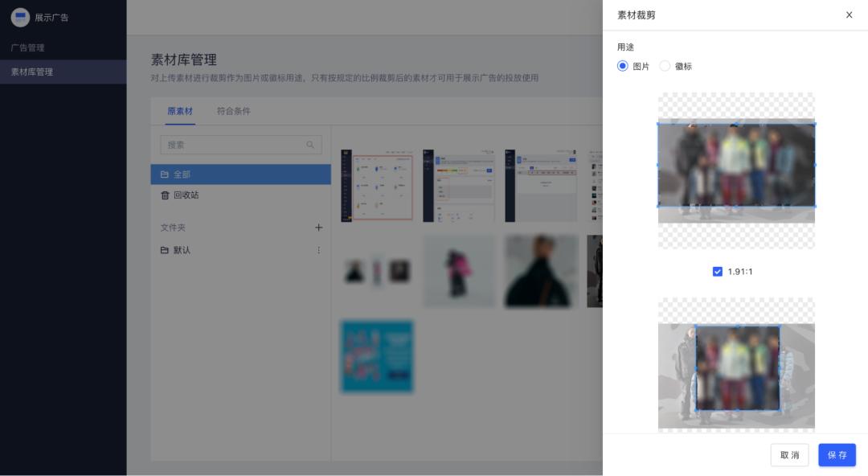The width and height of the screenshot is (868, 476).
Task: Switch to the 符合条件 tab
Action: [234, 111]
